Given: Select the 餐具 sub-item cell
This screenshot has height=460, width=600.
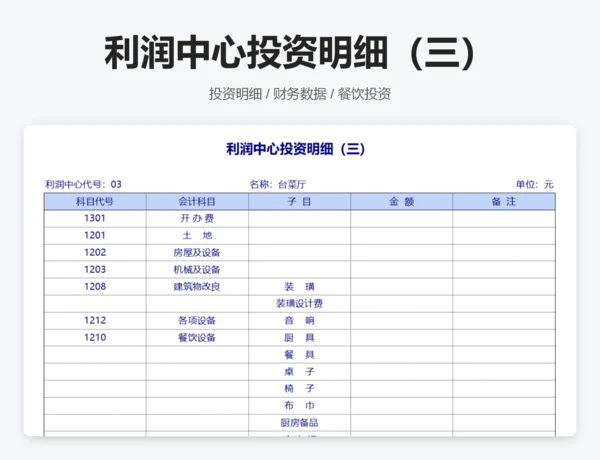Looking at the screenshot, I should click(299, 354).
